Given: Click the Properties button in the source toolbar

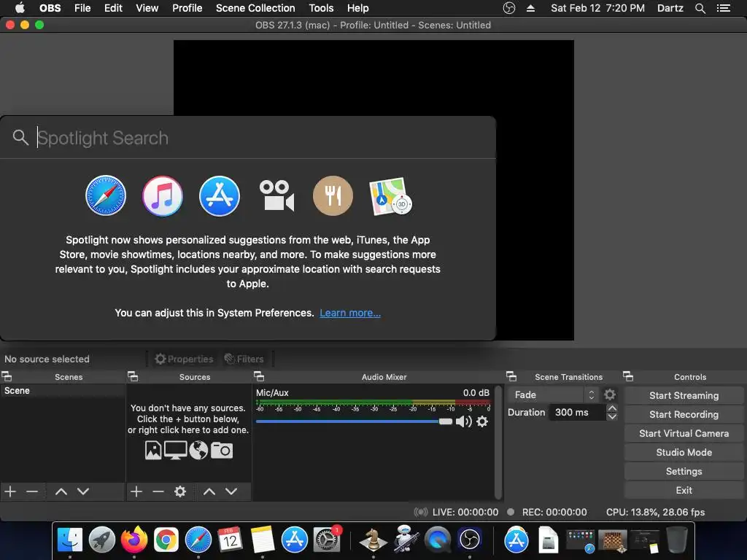Looking at the screenshot, I should click(x=184, y=359).
